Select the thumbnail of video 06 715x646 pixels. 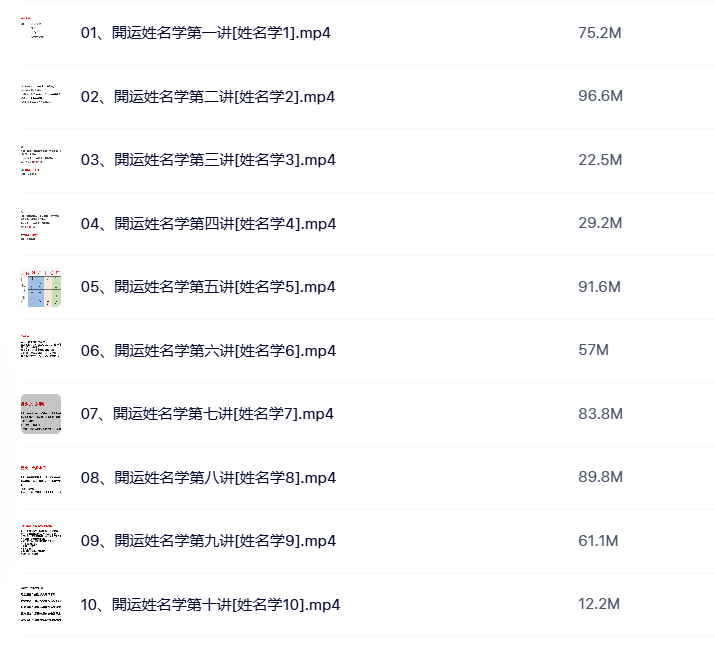pos(41,350)
